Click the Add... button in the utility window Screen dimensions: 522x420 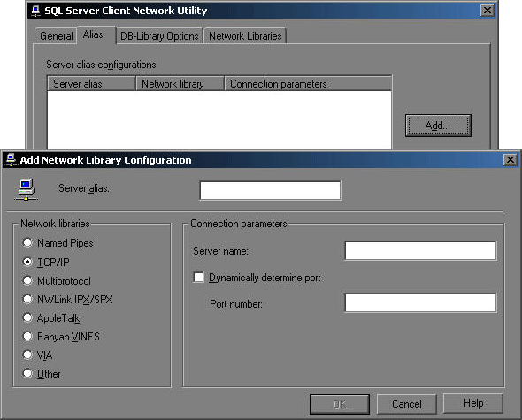click(438, 126)
